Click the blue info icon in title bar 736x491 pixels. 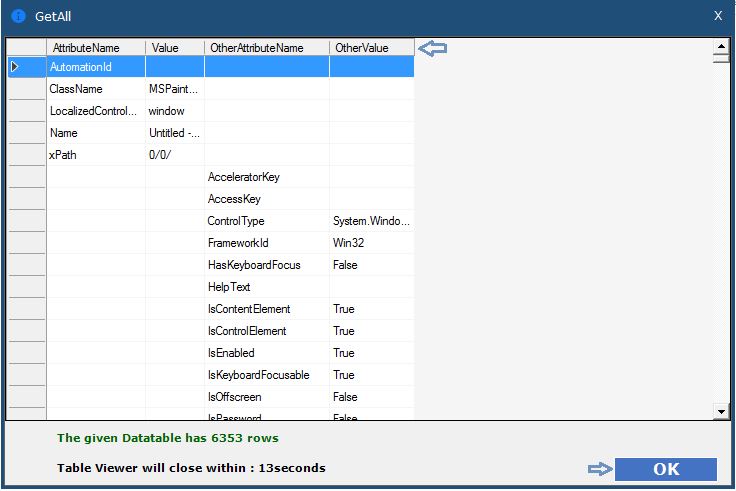pos(18,16)
